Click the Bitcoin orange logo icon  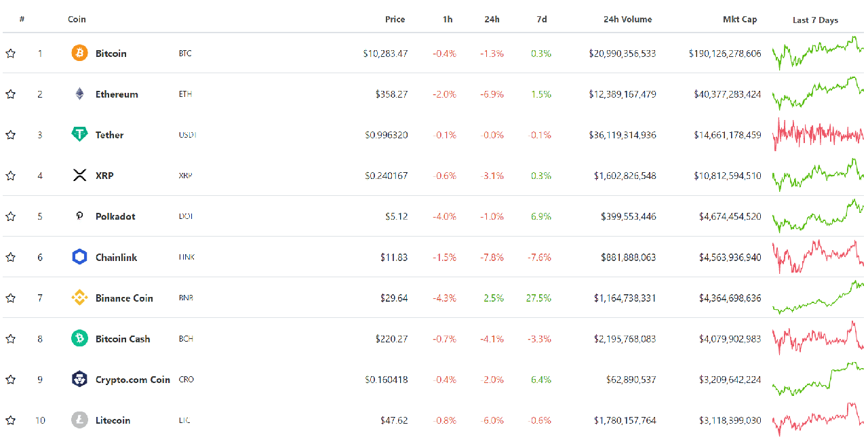[79, 53]
